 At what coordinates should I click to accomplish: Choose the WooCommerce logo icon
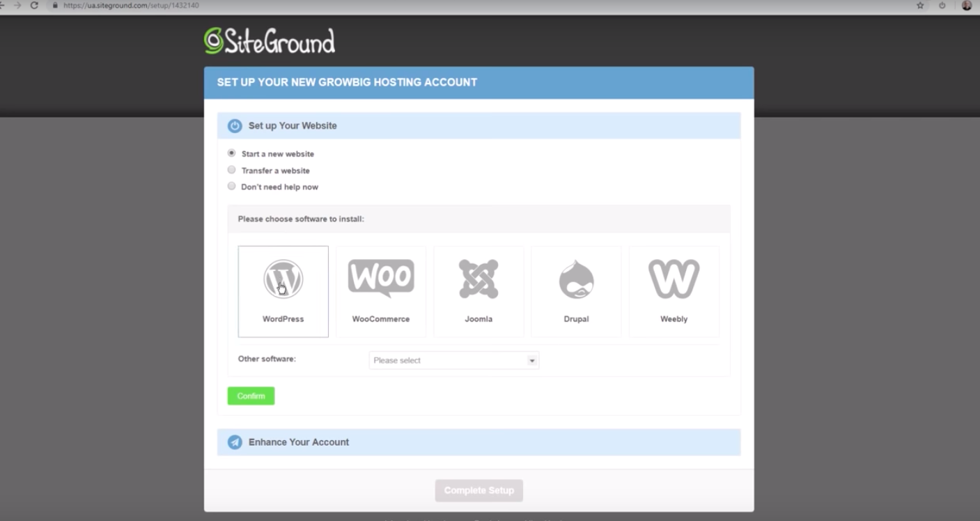(x=381, y=278)
